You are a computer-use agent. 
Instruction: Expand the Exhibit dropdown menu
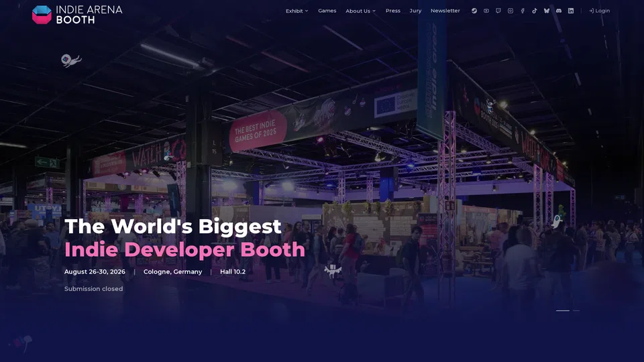click(x=297, y=11)
